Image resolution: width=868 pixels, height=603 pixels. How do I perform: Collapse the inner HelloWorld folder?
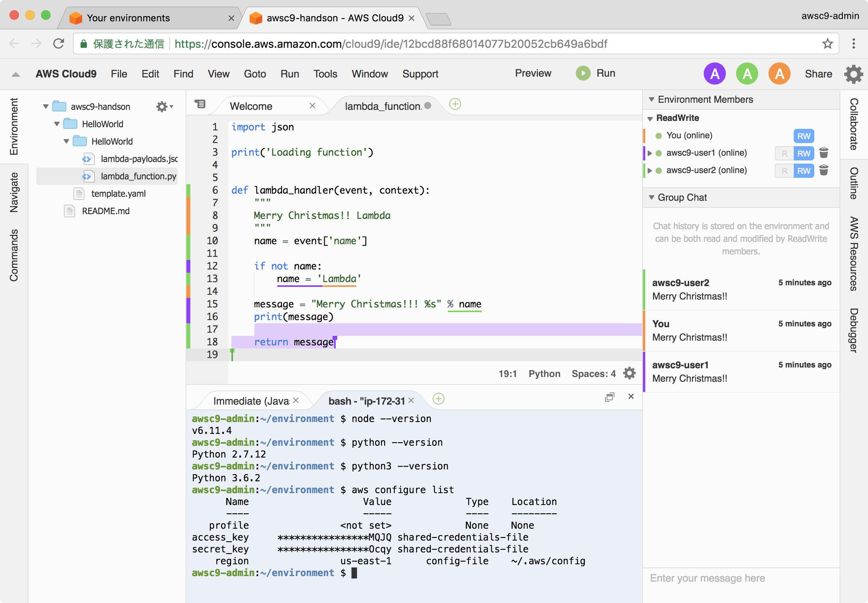click(x=66, y=141)
